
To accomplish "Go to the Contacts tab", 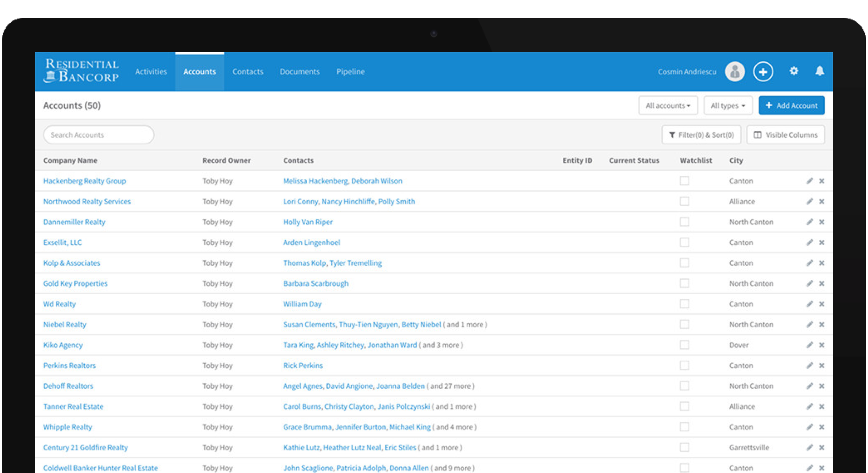I will (247, 72).
